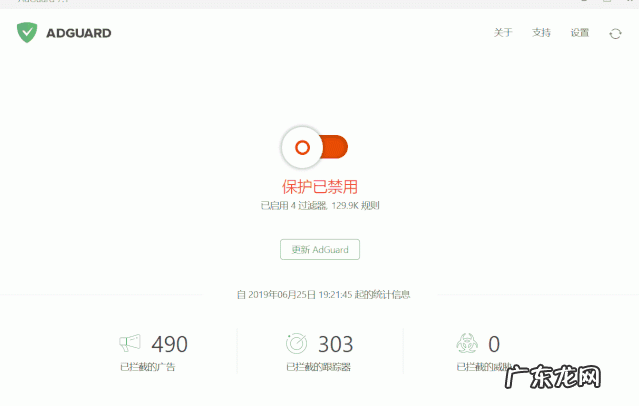Click the radar blocked trackers icon
Image resolution: width=639 pixels, height=406 pixels.
tap(296, 343)
